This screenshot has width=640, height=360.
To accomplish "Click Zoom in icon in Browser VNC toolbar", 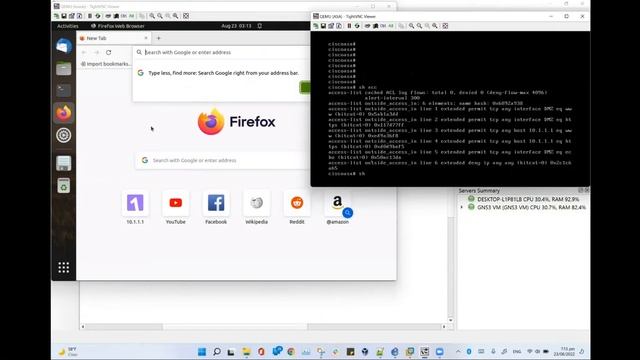I will (x=152, y=16).
